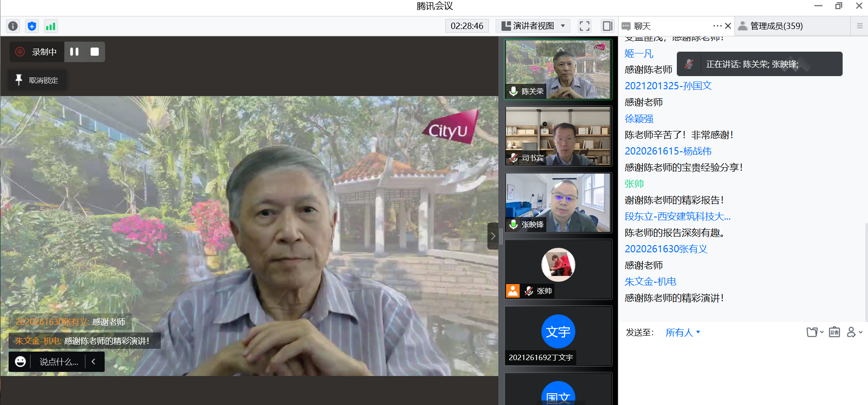Switch to the 管理成员(359) tab

776,26
